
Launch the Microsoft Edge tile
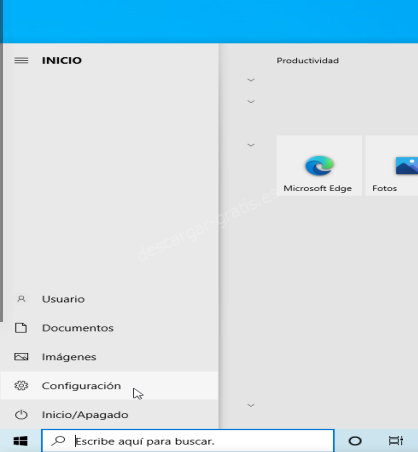pyautogui.click(x=319, y=166)
